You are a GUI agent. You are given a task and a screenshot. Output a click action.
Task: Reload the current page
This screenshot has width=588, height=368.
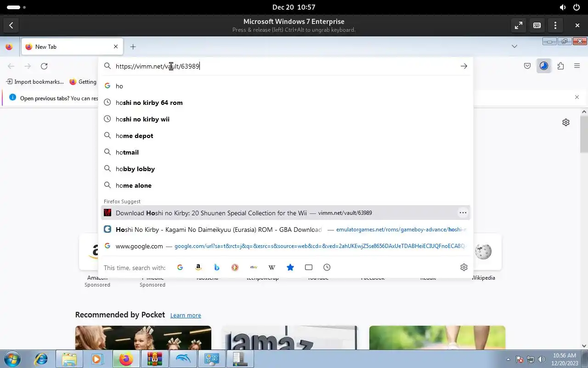pos(44,66)
